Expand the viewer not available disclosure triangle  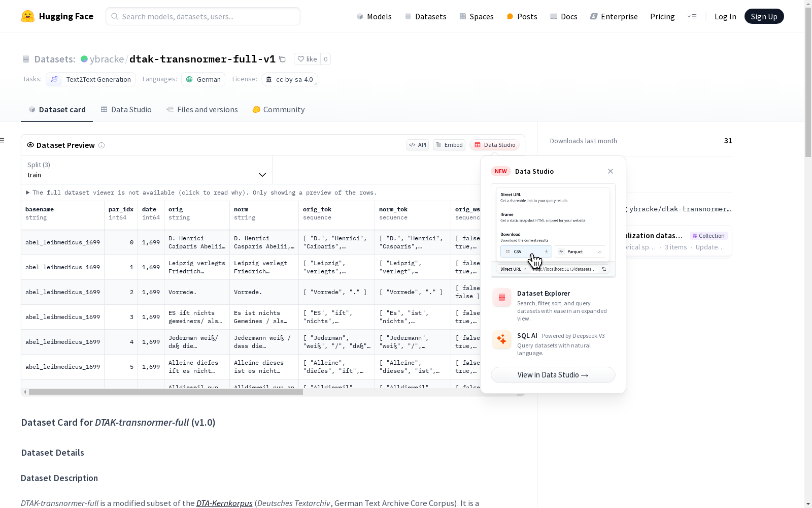[28, 193]
